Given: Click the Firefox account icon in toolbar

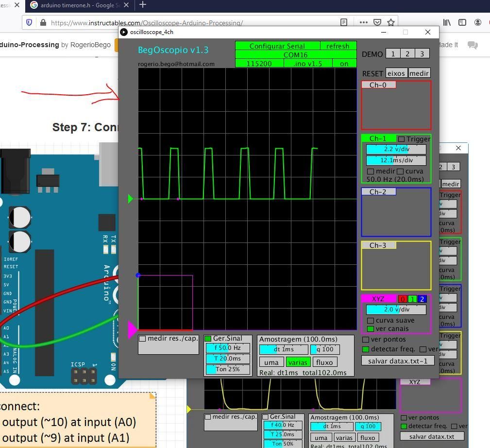Looking at the screenshot, I should (478, 22).
